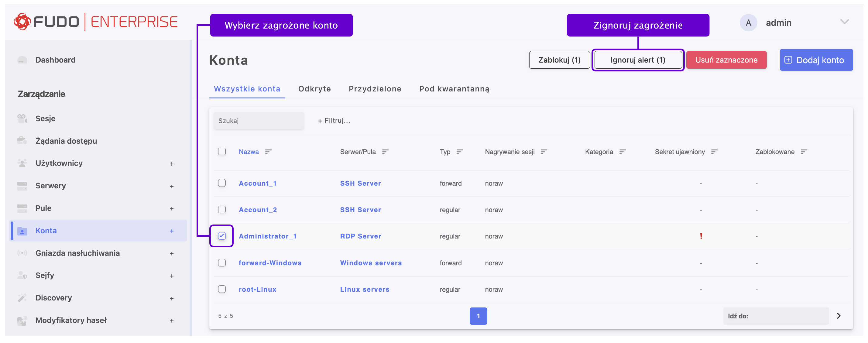The height and width of the screenshot is (343, 868).
Task: Open the root-Linux account link
Action: [x=257, y=290]
